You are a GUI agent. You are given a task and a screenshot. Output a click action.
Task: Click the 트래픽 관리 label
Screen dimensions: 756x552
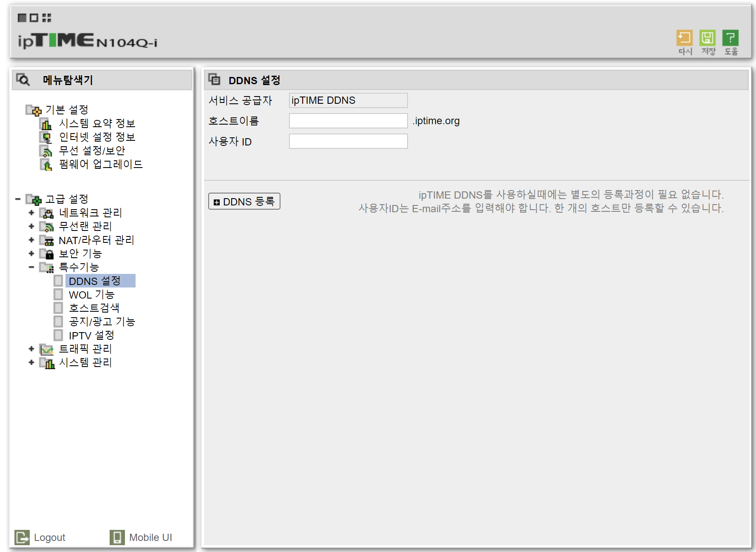[85, 349]
